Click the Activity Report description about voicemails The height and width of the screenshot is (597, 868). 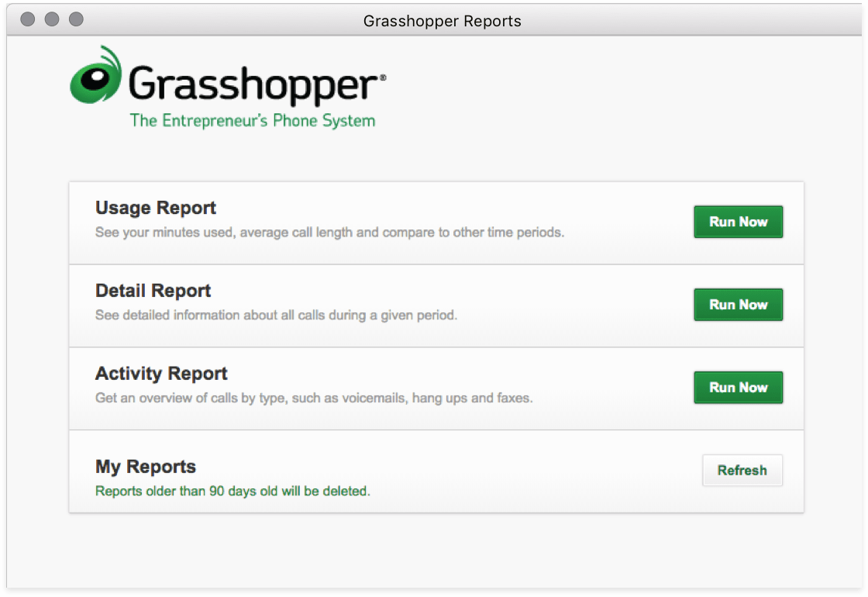(314, 399)
